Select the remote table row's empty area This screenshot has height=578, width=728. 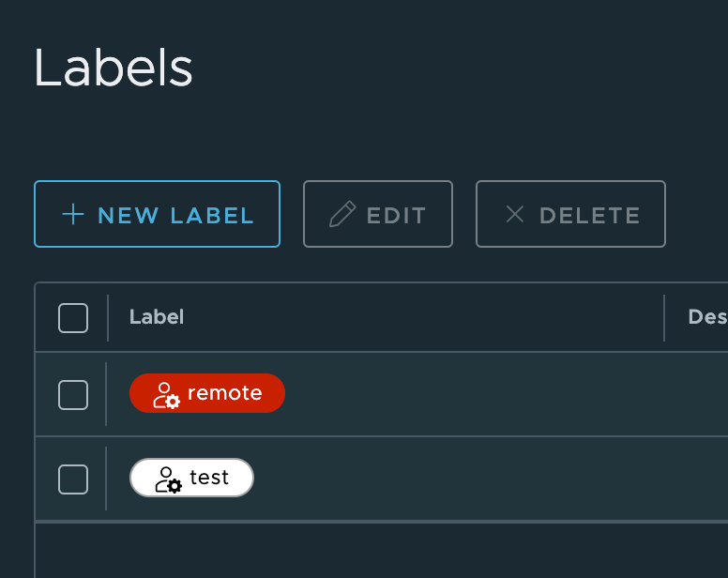(x=469, y=394)
